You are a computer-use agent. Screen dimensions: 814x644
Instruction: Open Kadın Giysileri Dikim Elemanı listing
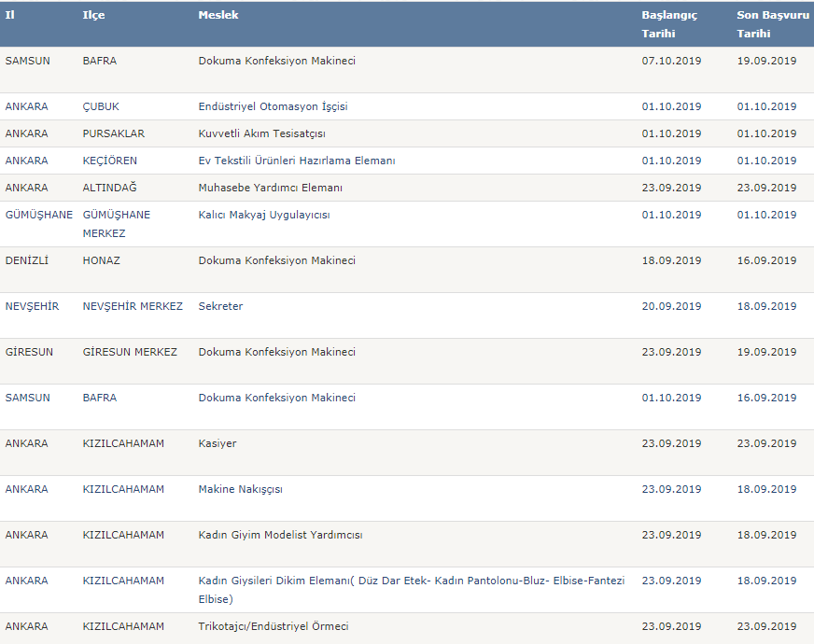pyautogui.click(x=411, y=590)
